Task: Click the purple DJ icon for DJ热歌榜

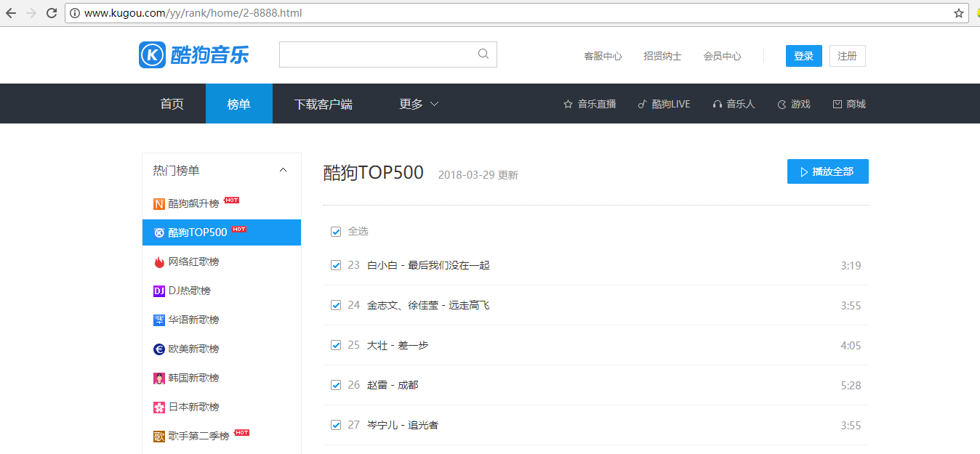Action: pos(159,291)
